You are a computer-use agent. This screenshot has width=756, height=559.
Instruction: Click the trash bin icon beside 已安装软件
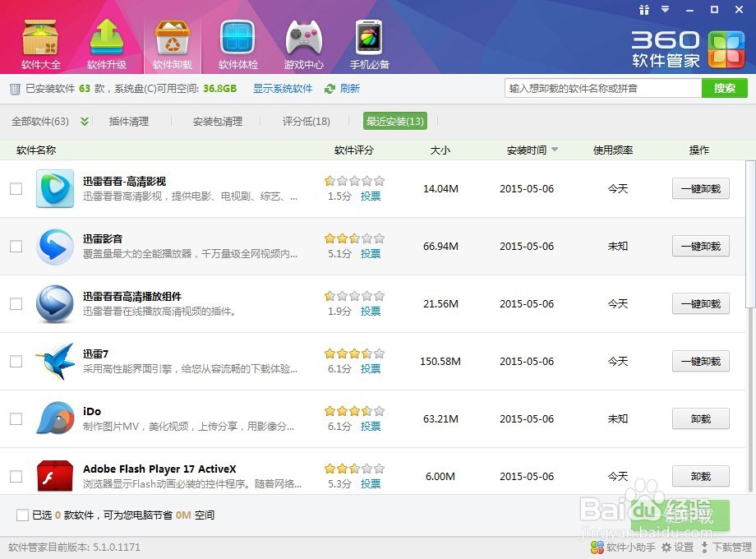tap(15, 89)
